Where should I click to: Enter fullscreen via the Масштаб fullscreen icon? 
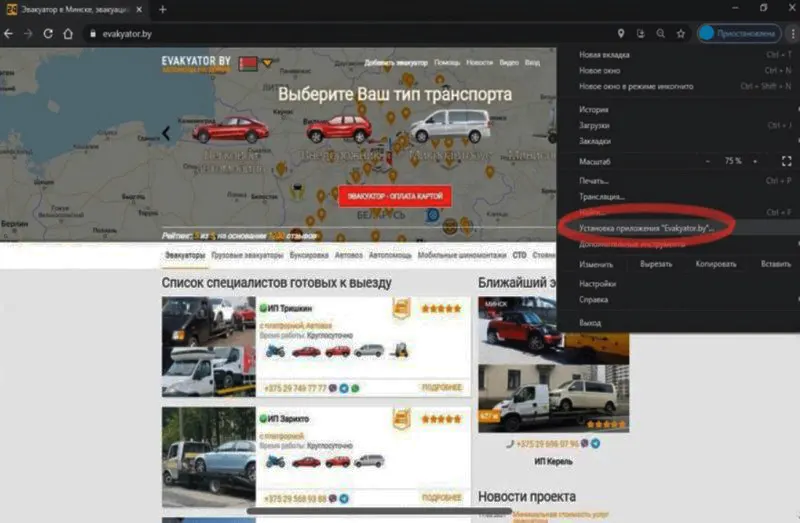pyautogui.click(x=786, y=161)
